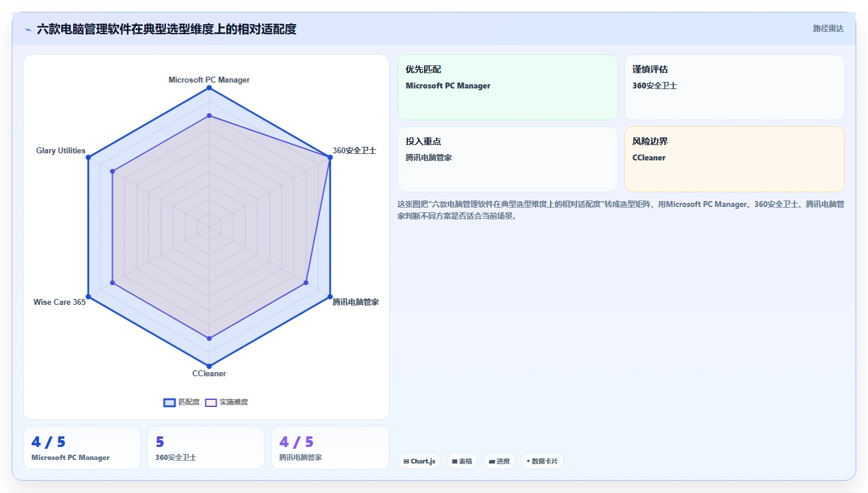The image size is (868, 493).
Task: Open the 投入重点 腾讯电脑管家 card
Action: (508, 159)
